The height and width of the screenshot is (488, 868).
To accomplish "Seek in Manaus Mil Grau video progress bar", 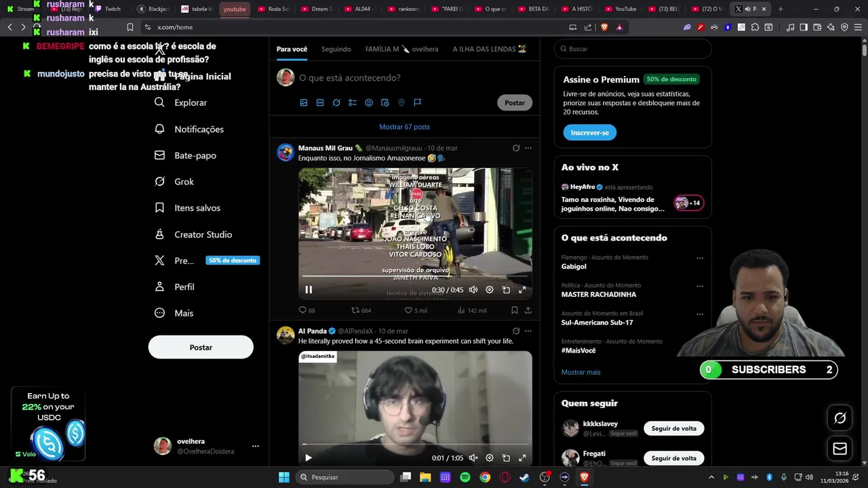I will tap(415, 275).
